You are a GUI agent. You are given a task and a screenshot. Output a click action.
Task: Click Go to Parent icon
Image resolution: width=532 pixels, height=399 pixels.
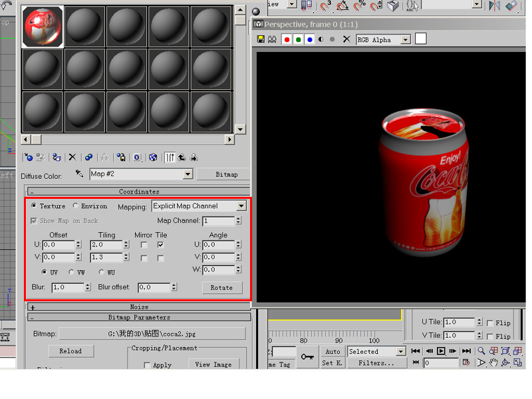coord(182,157)
